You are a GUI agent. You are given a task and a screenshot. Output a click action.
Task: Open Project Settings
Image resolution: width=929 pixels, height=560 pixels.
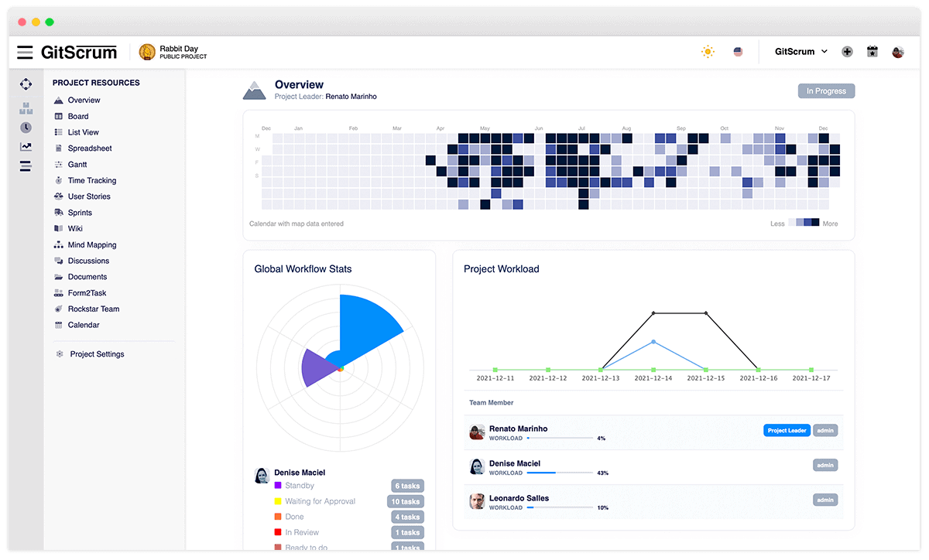click(x=97, y=354)
